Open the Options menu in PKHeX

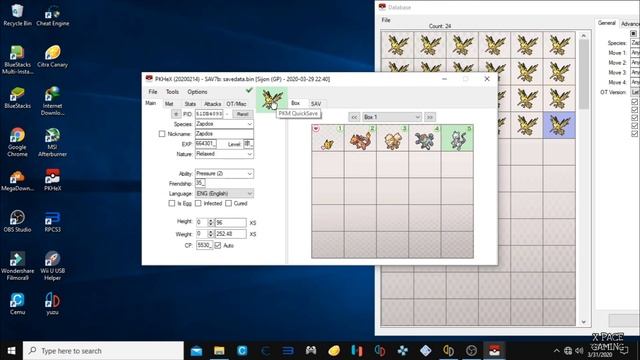click(x=197, y=92)
